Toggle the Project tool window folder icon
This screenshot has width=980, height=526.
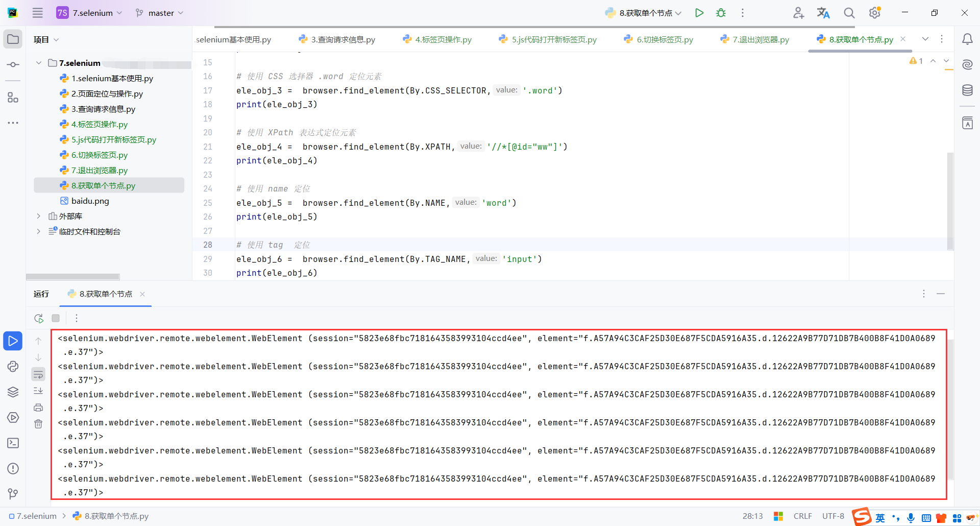click(13, 39)
